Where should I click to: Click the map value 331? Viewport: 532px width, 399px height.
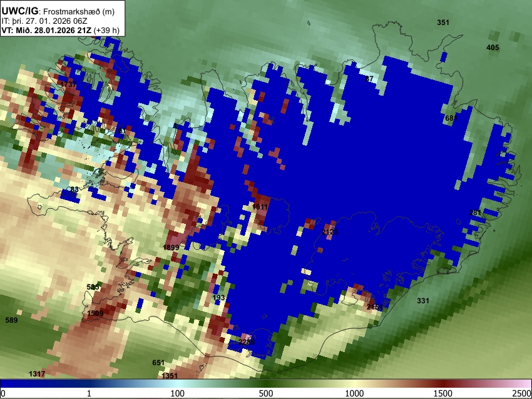[422, 301]
